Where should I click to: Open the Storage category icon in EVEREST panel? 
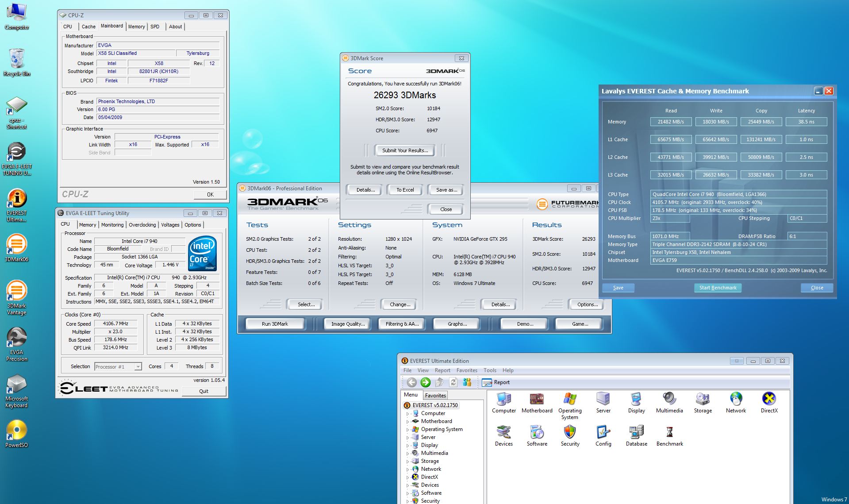[703, 403]
